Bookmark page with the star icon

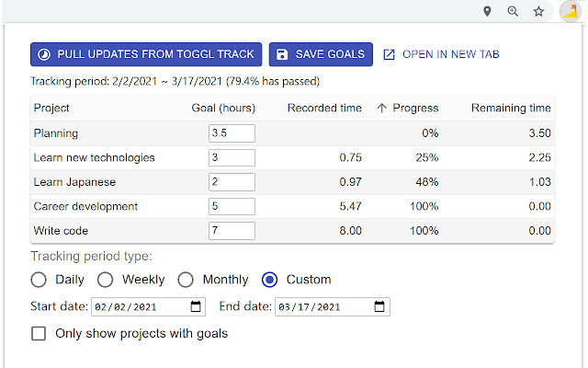tap(538, 11)
